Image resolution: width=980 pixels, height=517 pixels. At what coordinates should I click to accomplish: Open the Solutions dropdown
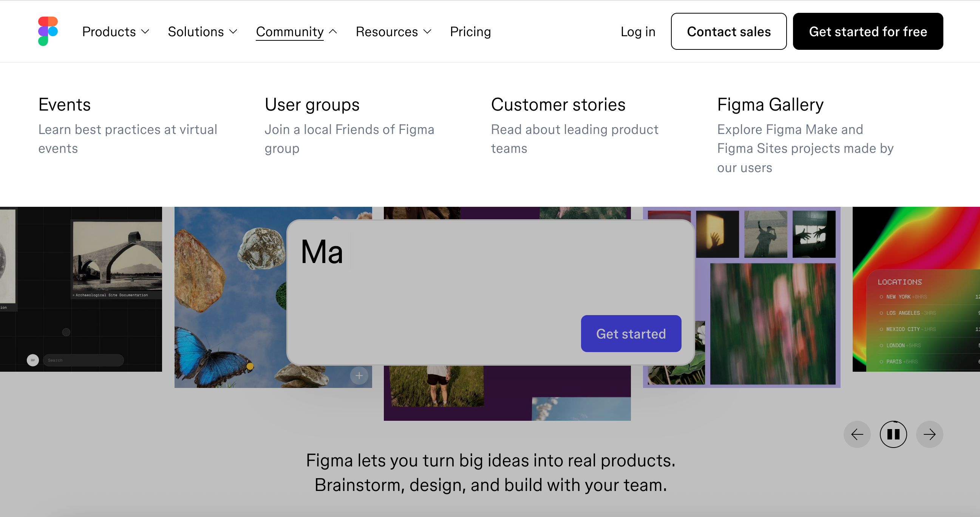202,32
